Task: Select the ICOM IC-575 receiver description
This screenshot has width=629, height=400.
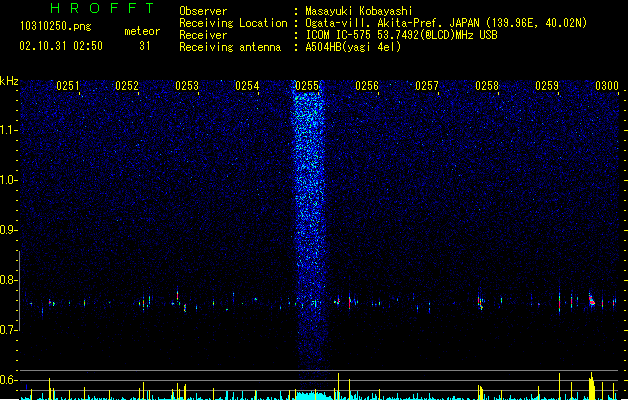Action: (x=402, y=35)
